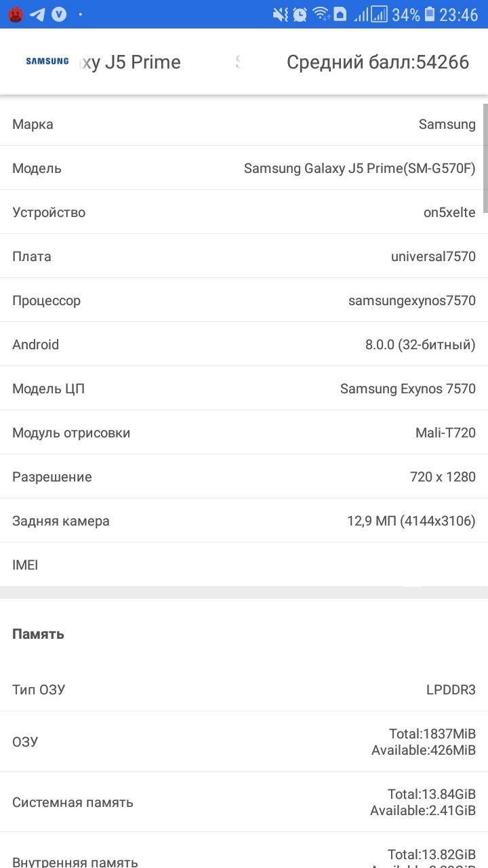
Task: Tap the circled V notification icon
Action: (x=60, y=14)
